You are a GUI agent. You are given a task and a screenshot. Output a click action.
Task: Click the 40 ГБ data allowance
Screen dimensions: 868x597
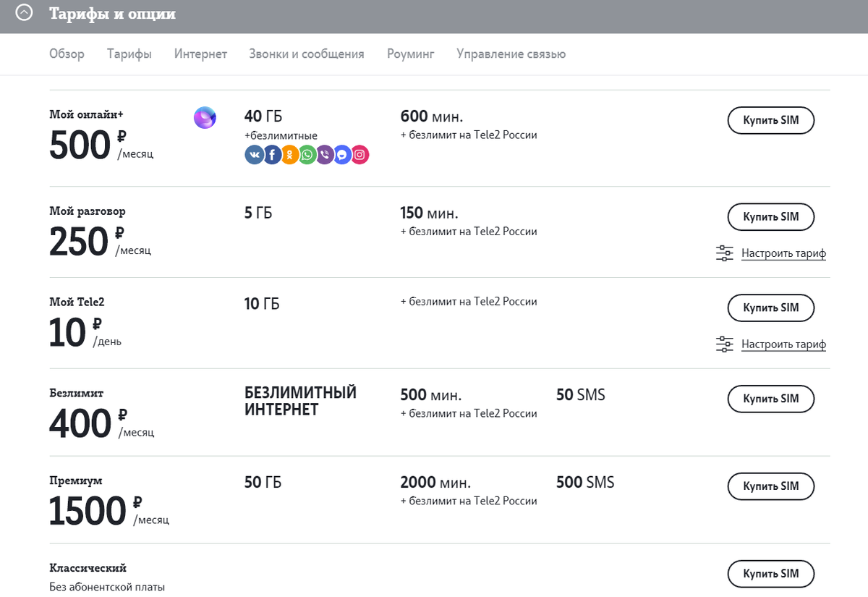263,117
